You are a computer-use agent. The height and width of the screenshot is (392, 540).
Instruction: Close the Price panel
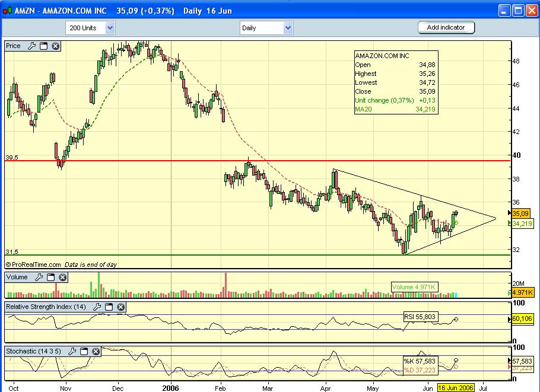click(55, 46)
